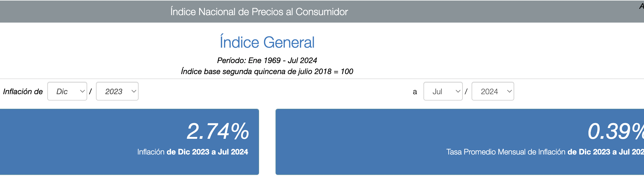This screenshot has width=644, height=179.
Task: Click the Inflación de label
Action: (x=23, y=91)
